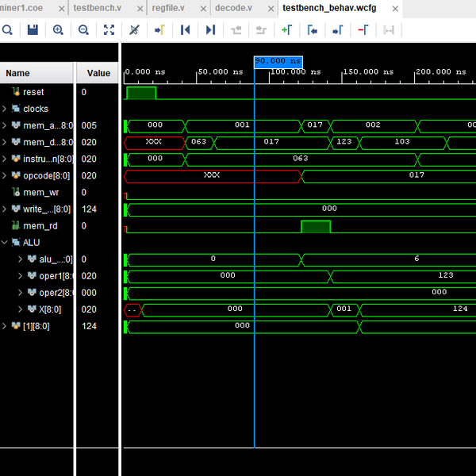The height and width of the screenshot is (476, 476).
Task: Close the testbench_behav.wcfg tab
Action: coord(395,9)
